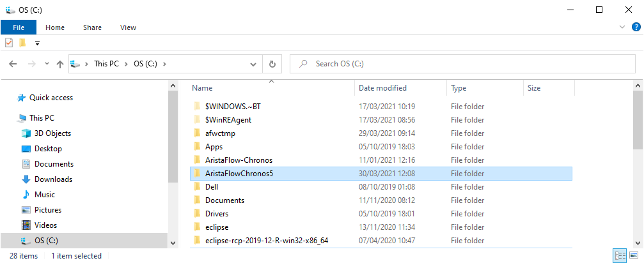This screenshot has width=644, height=263.
Task: Go up one level with Up arrow
Action: (60, 64)
